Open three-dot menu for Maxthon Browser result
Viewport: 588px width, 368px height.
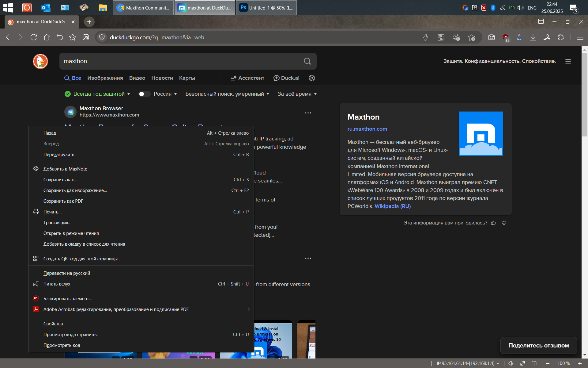tap(308, 113)
